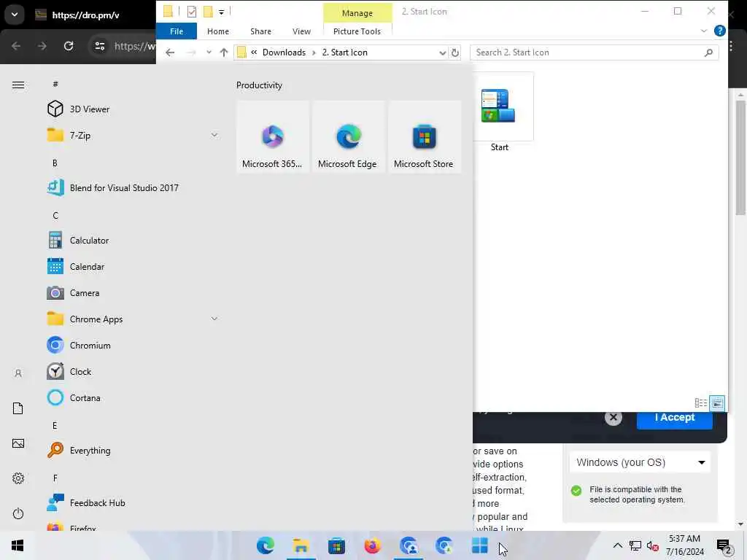
Task: Click the browser site info icon
Action: (x=100, y=46)
